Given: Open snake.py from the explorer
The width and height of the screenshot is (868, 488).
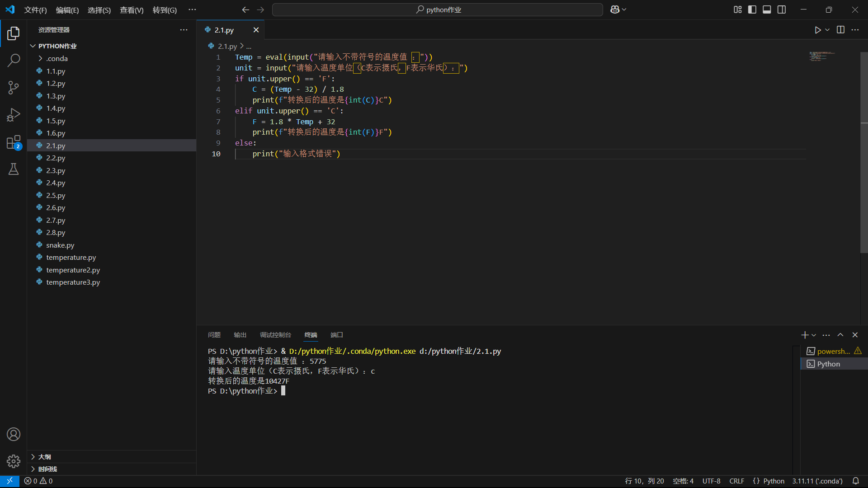Looking at the screenshot, I should click(60, 245).
